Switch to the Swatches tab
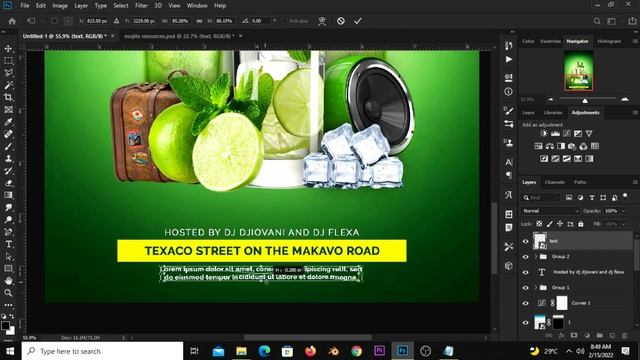This screenshot has height=360, width=640. coord(550,41)
